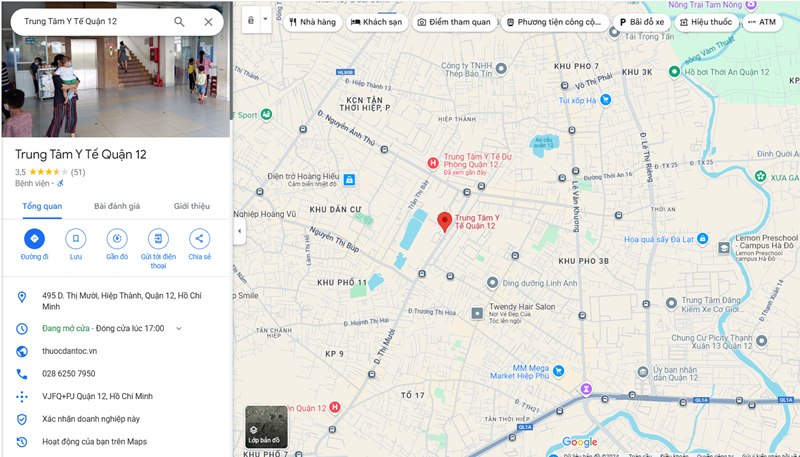The height and width of the screenshot is (457, 800).
Task: Click the red Trung Tâm Y Tế Quận 12 pin
Action: (445, 221)
